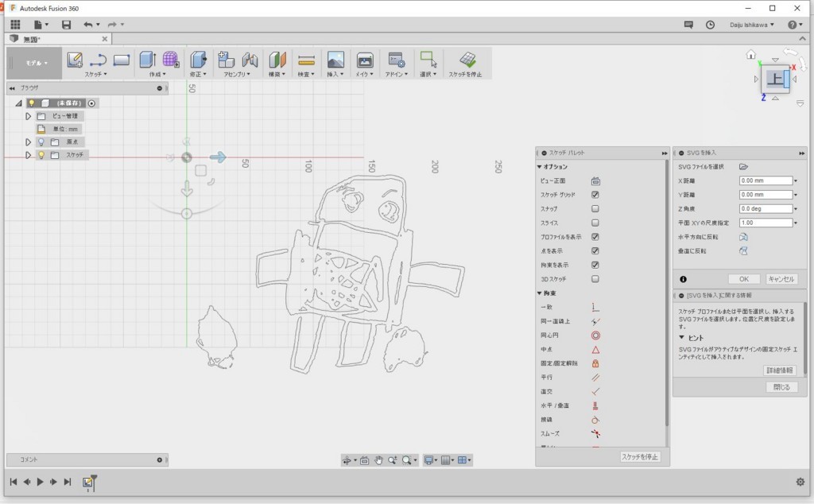Click the Orbit icon in the navigation bar

coord(347,460)
